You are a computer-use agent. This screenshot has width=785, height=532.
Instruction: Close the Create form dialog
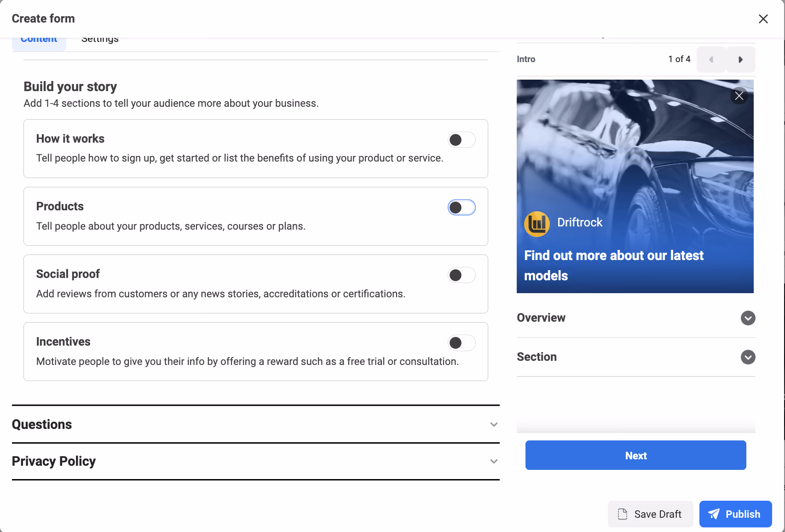coord(763,19)
